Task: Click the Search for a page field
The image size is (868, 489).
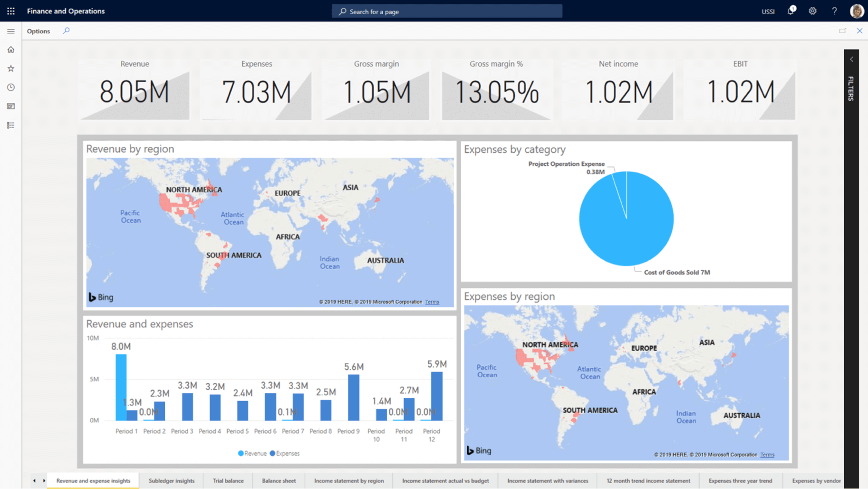Action: point(447,11)
